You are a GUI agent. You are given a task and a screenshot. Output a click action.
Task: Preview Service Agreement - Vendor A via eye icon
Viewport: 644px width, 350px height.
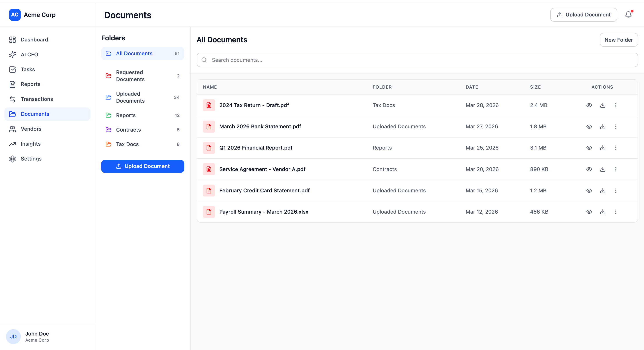[589, 169]
